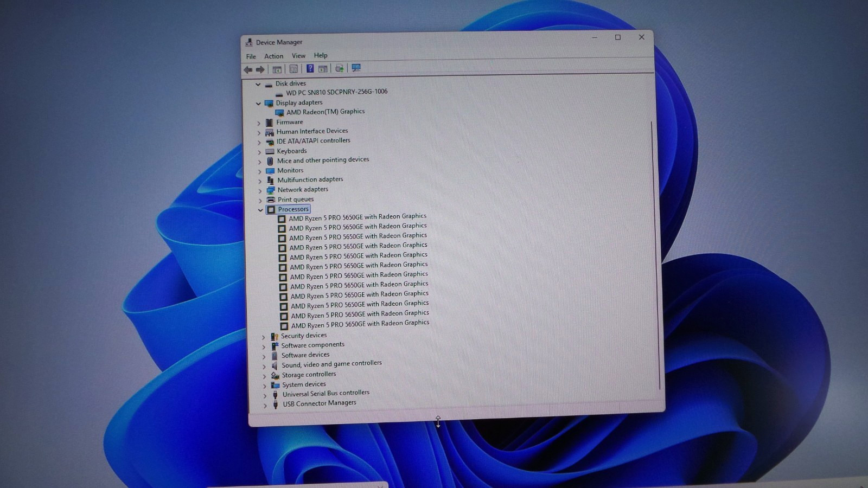Screen dimensions: 868x488
Task: Click the Firmware category icon
Action: [270, 123]
